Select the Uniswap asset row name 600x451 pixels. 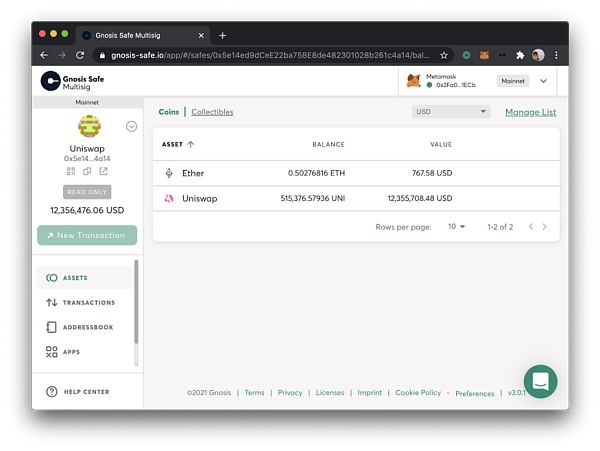coord(199,199)
